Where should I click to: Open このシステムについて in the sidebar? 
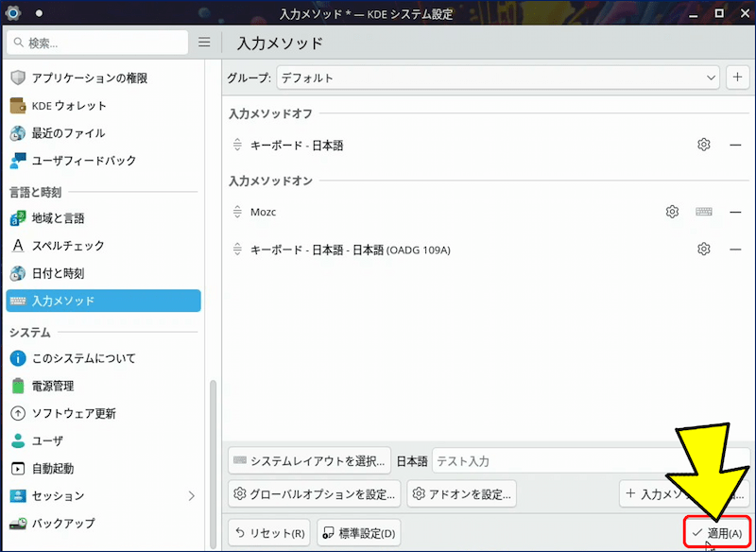tap(103, 358)
